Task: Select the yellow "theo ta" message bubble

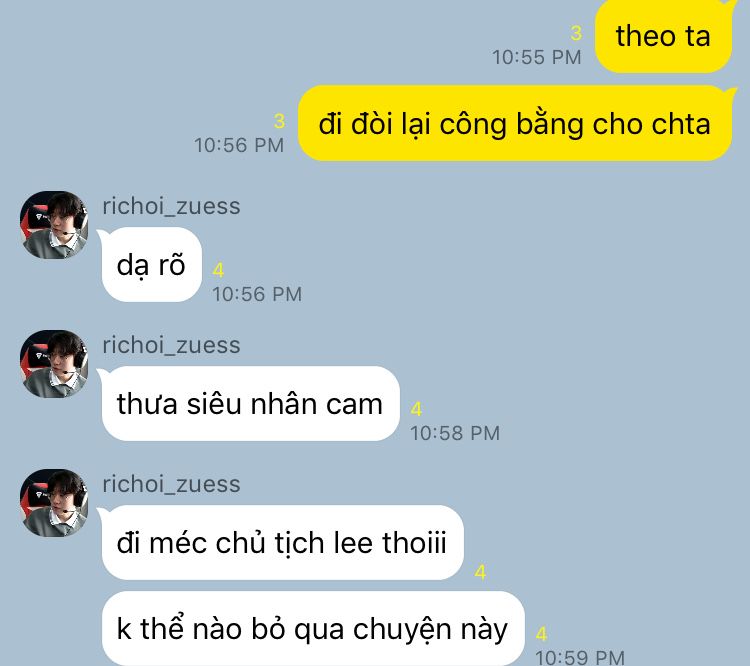Action: coord(663,36)
